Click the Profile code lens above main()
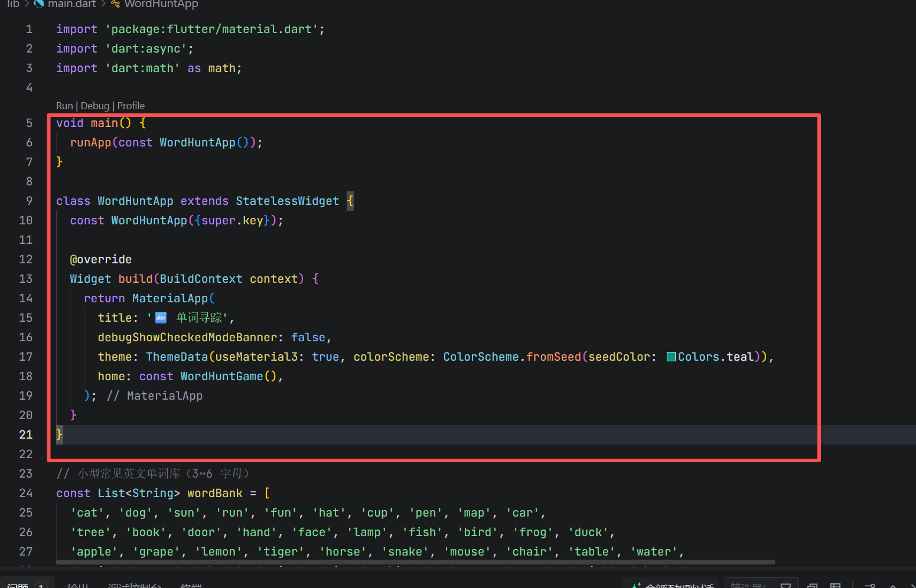This screenshot has height=588, width=916. coord(131,106)
